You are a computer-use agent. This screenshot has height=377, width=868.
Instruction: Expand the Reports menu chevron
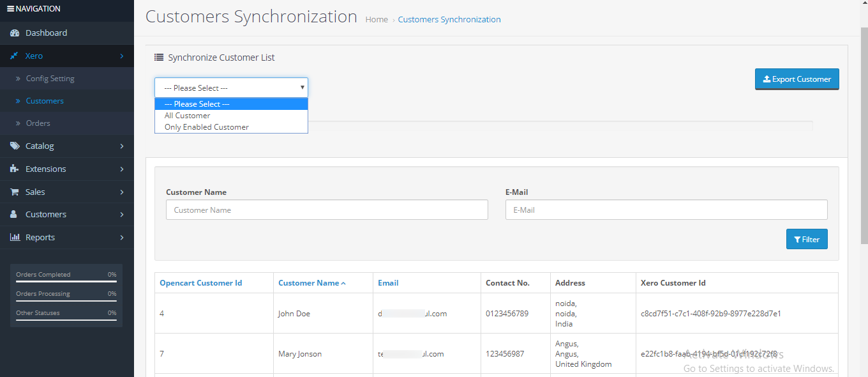pos(122,237)
